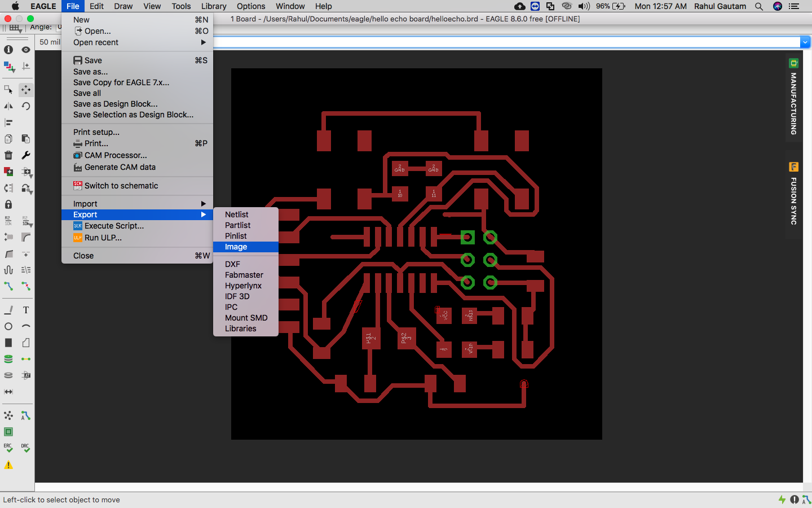Choose DXF export option
The image size is (812, 508).
246,264
